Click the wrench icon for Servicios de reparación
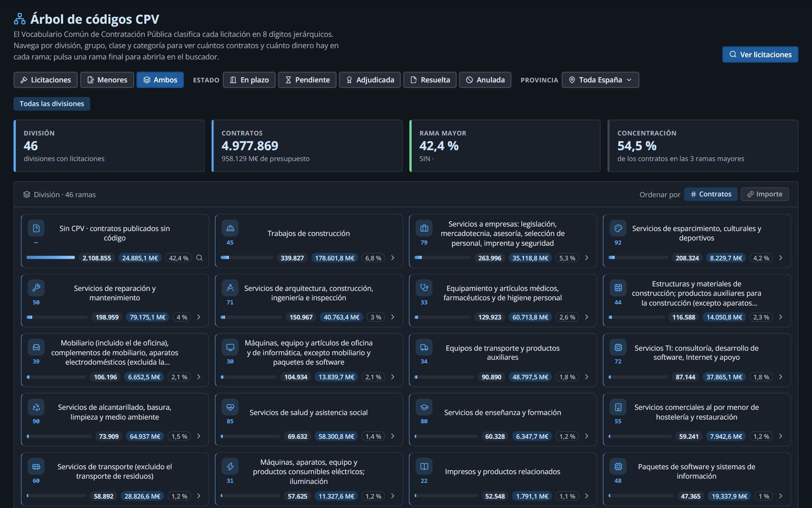The width and height of the screenshot is (812, 508). (x=36, y=288)
